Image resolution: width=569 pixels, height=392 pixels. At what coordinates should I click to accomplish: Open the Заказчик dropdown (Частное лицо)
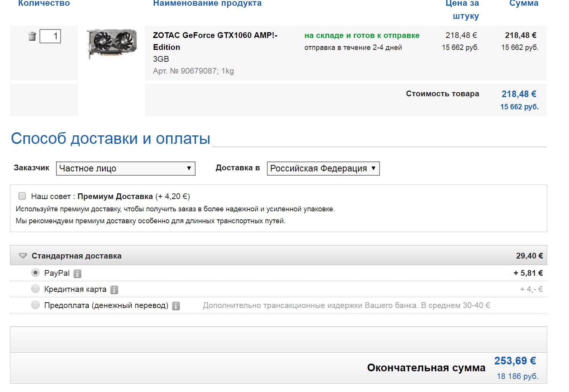[x=126, y=168]
